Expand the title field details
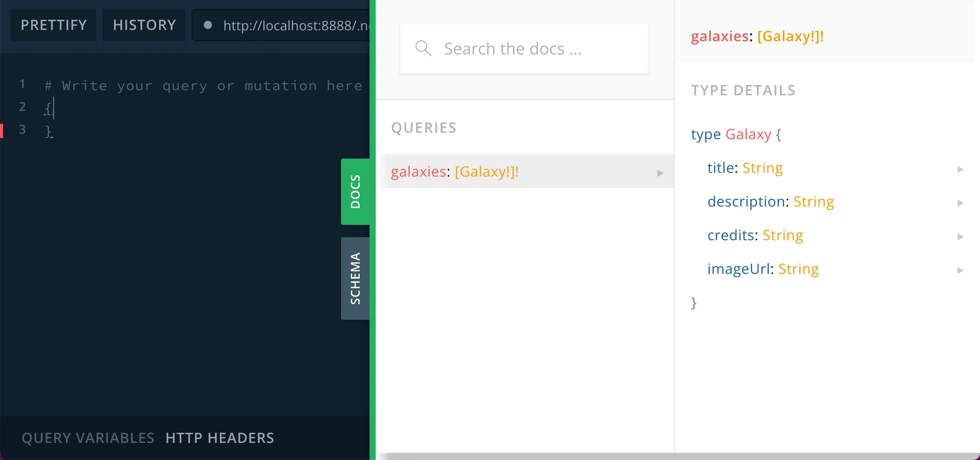Image resolution: width=980 pixels, height=460 pixels. click(x=959, y=169)
